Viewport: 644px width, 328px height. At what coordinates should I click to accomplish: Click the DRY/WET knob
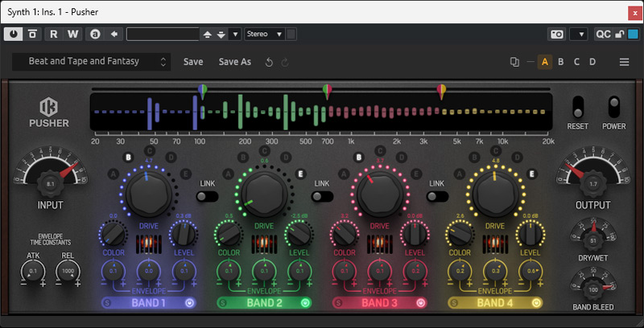click(593, 240)
